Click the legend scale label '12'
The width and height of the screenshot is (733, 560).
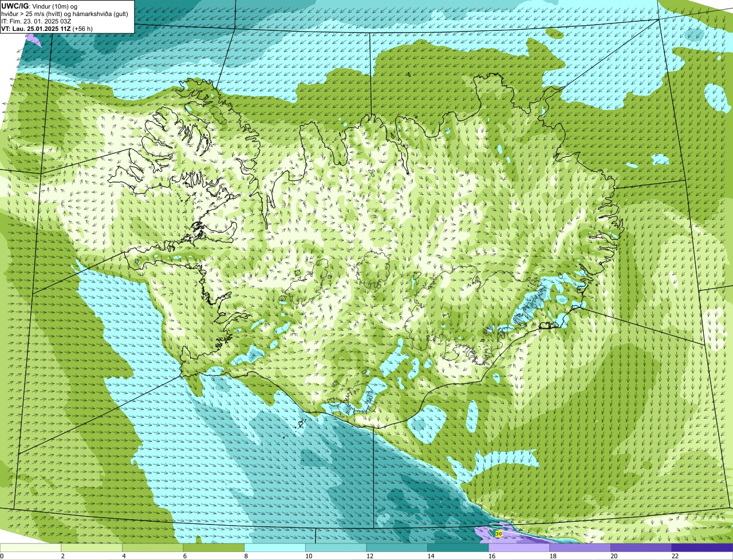click(x=369, y=556)
